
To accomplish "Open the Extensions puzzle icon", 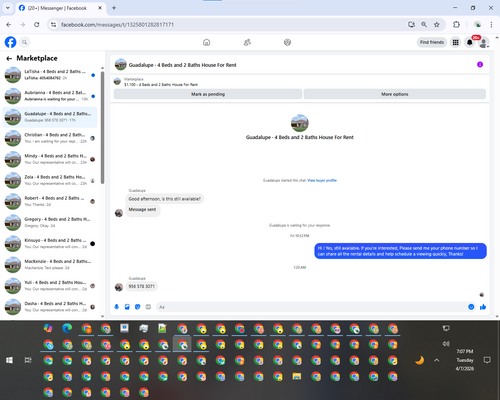I will (456, 24).
